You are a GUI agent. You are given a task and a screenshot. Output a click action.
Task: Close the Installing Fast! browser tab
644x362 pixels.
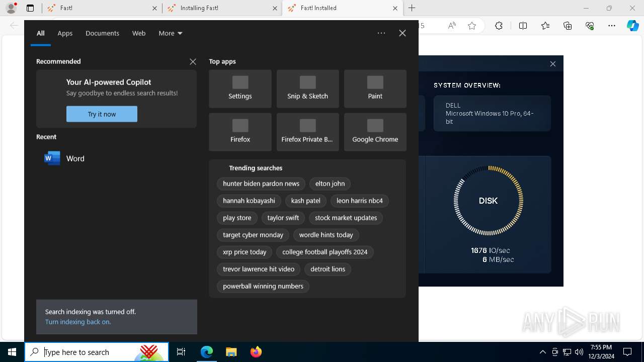275,8
